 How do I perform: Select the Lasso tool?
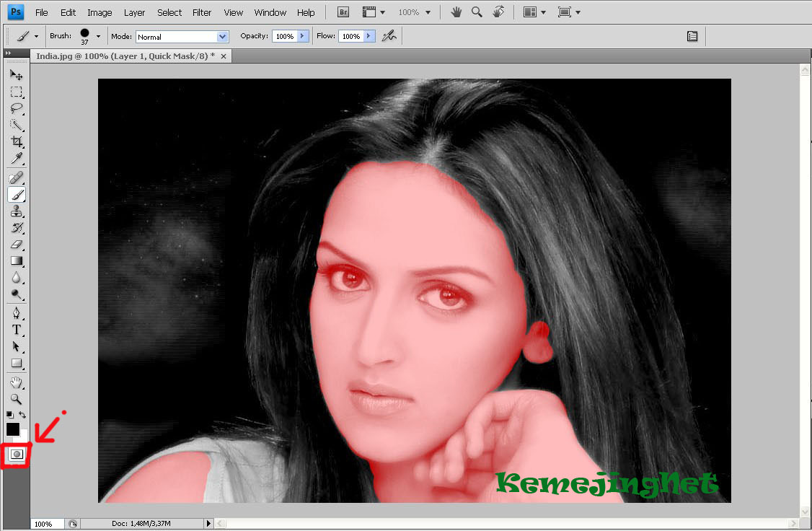17,108
